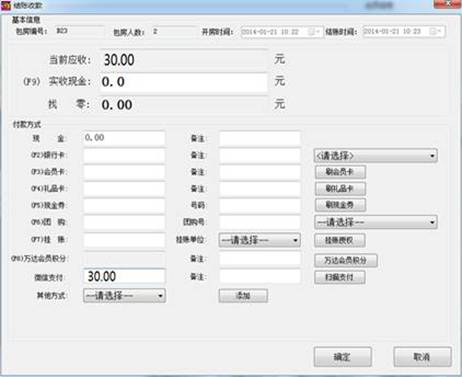Click the 银行卡 amount input field
Viewport: 462px width, 377px height.
pos(124,155)
